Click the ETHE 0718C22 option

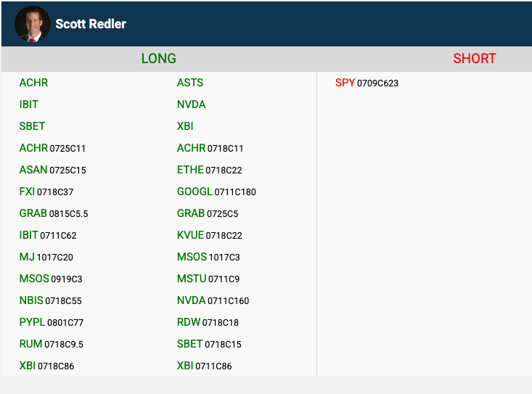click(209, 170)
